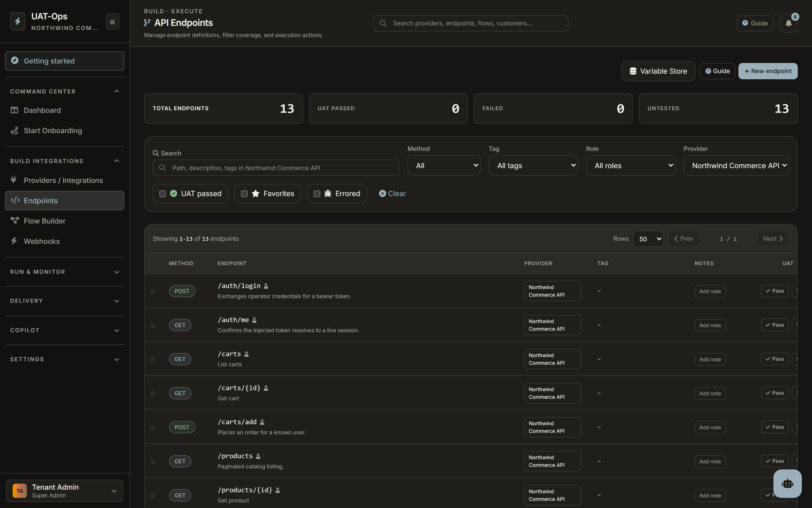Open the All tags dropdown

pyautogui.click(x=533, y=165)
